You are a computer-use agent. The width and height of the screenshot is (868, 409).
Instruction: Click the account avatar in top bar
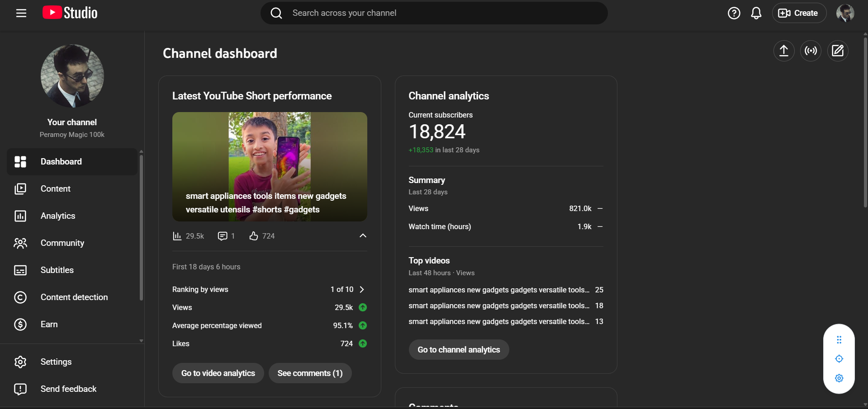click(844, 13)
